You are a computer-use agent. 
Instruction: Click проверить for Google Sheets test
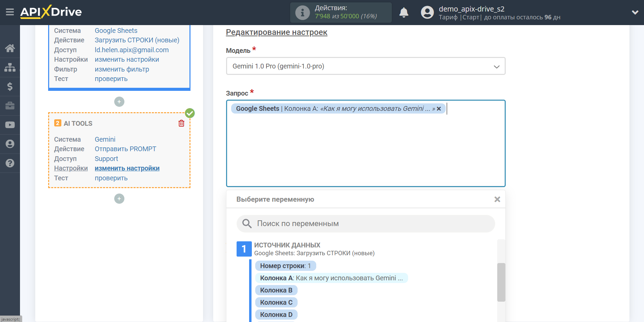click(111, 79)
